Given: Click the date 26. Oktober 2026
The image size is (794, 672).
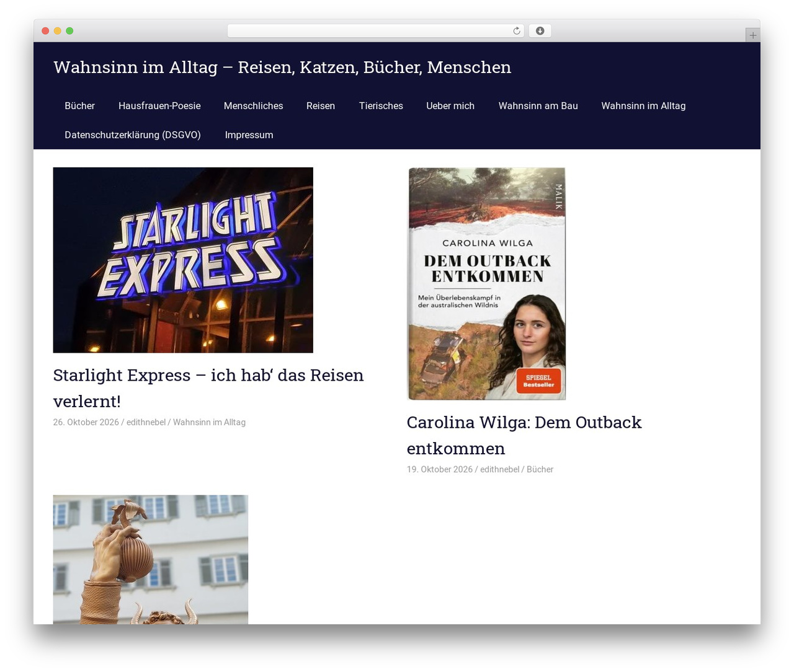Looking at the screenshot, I should point(86,422).
